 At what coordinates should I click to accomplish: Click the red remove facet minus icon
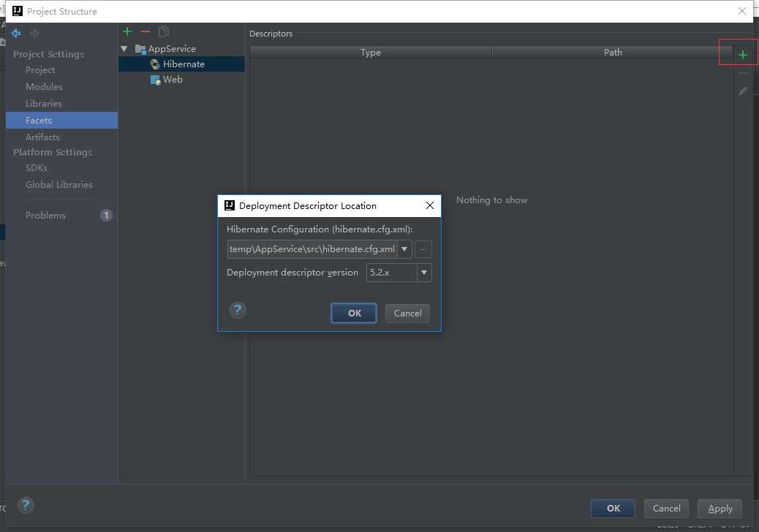pos(146,32)
